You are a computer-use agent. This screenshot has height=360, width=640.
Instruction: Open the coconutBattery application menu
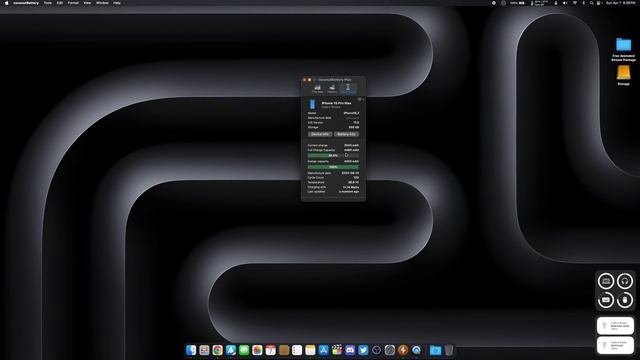click(26, 3)
